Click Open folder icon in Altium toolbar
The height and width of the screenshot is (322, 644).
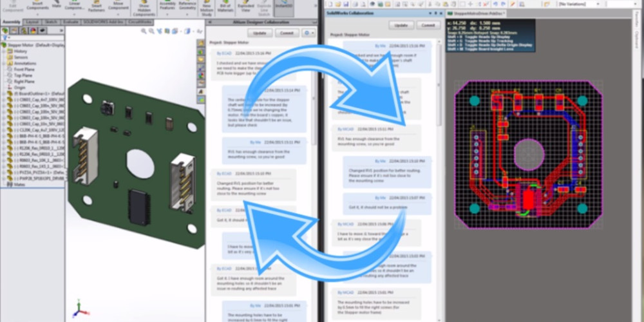pos(337,4)
